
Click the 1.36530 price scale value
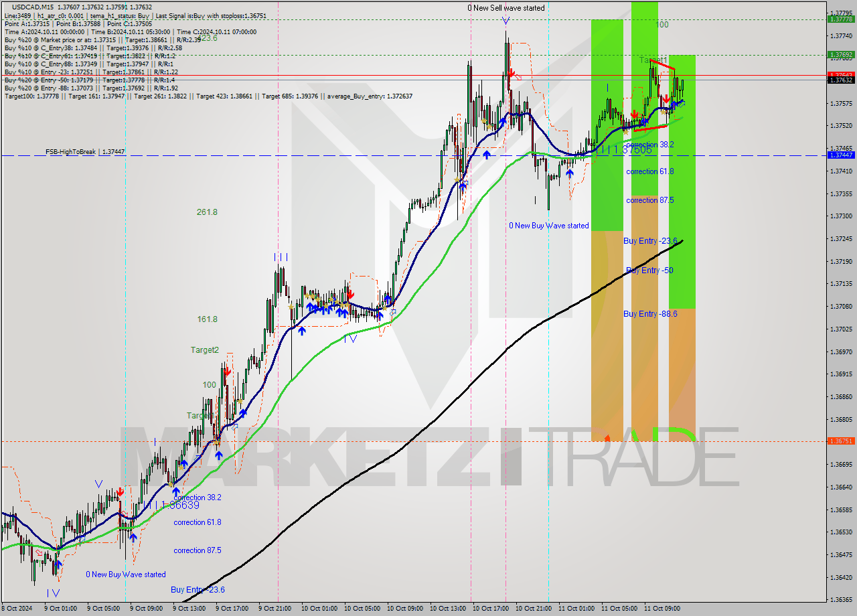point(841,532)
